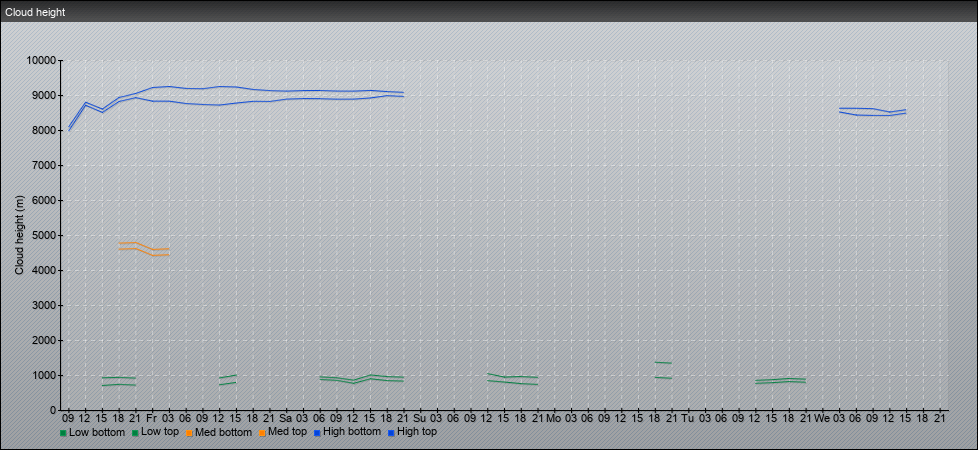978x450 pixels.
Task: Click the orange Med top legend marker
Action: [x=263, y=433]
